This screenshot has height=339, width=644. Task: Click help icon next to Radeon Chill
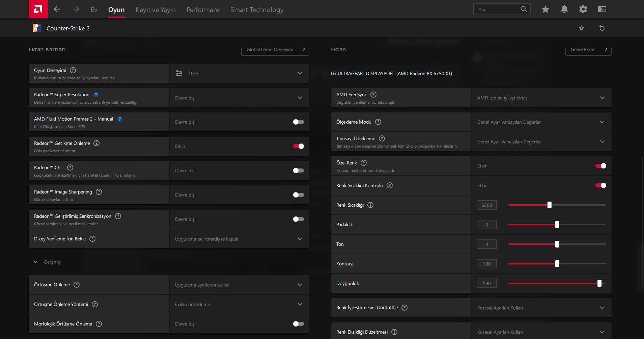(x=70, y=167)
